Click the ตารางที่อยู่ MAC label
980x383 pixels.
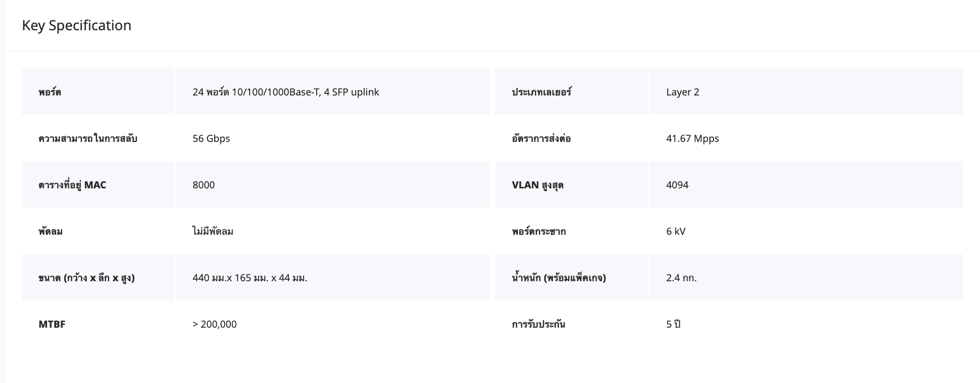[x=72, y=185]
